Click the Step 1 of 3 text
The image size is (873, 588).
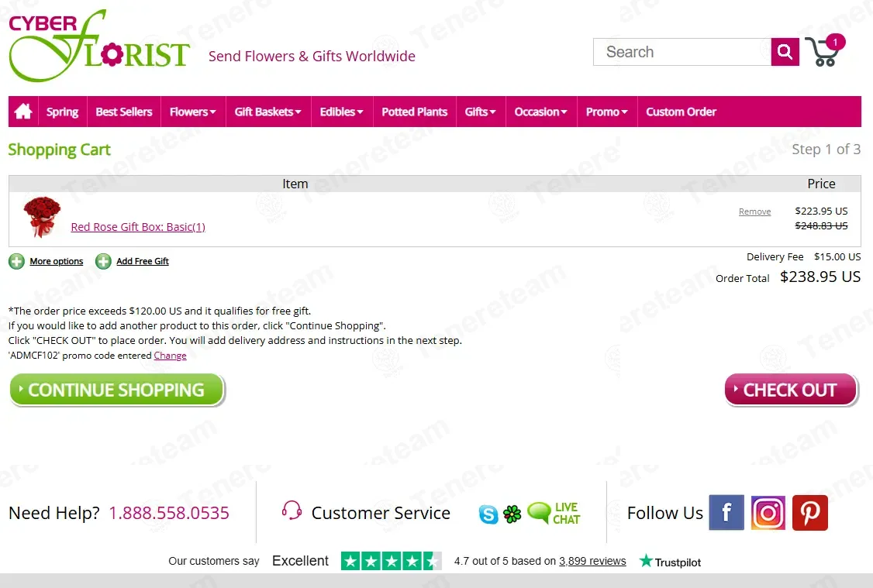(826, 149)
